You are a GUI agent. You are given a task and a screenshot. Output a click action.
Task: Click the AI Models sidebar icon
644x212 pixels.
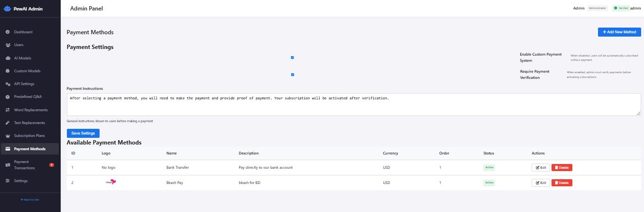tap(8, 58)
